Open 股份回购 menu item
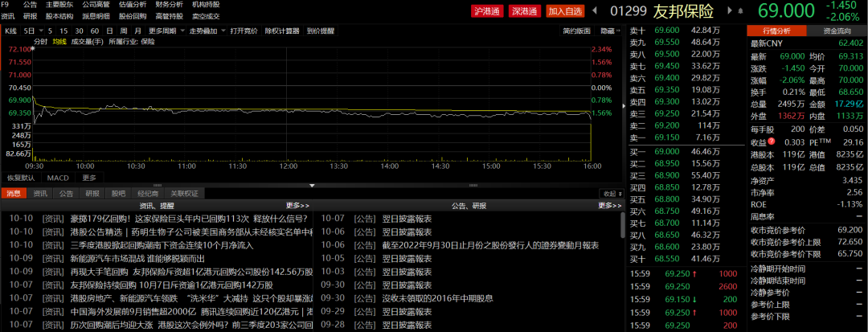The image size is (868, 332). click(133, 16)
